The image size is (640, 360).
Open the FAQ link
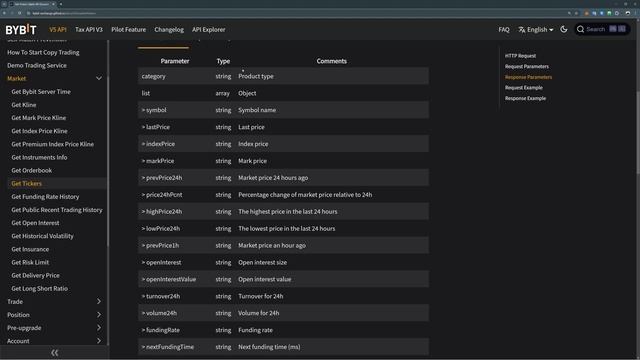(504, 29)
